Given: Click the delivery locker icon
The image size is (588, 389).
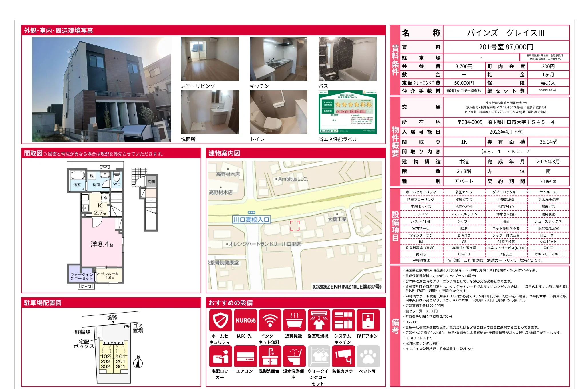Looking at the screenshot, I should click(220, 356).
